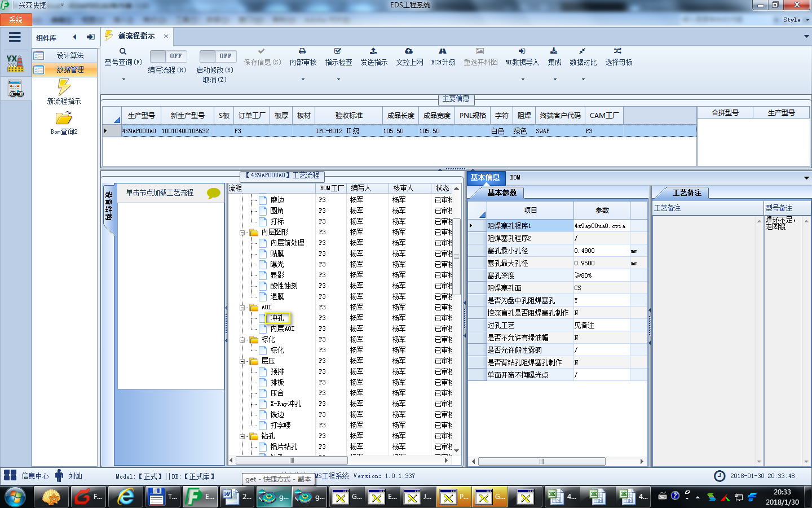
Task: Click 信息中心 windows grid icon
Action: pyautogui.click(x=10, y=475)
